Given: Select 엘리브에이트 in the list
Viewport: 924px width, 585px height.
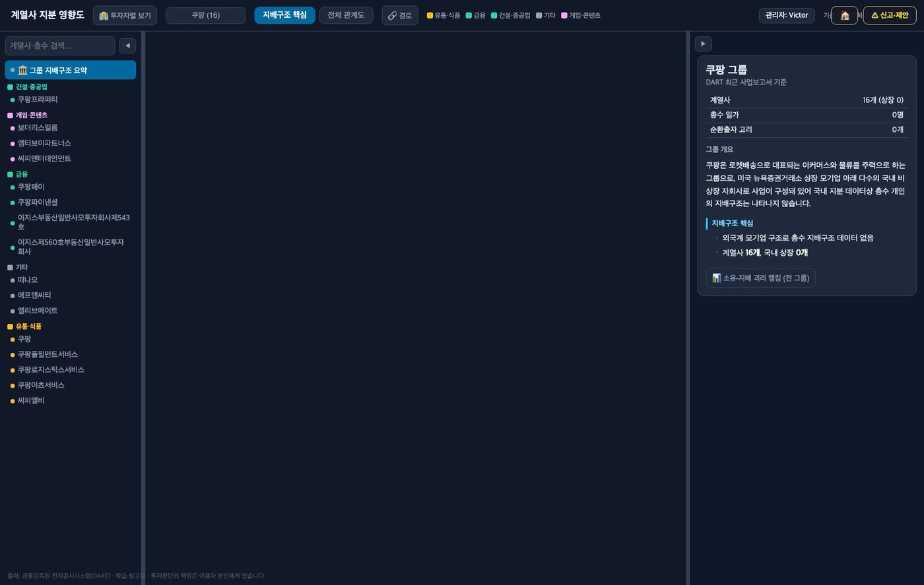Looking at the screenshot, I should (71, 311).
